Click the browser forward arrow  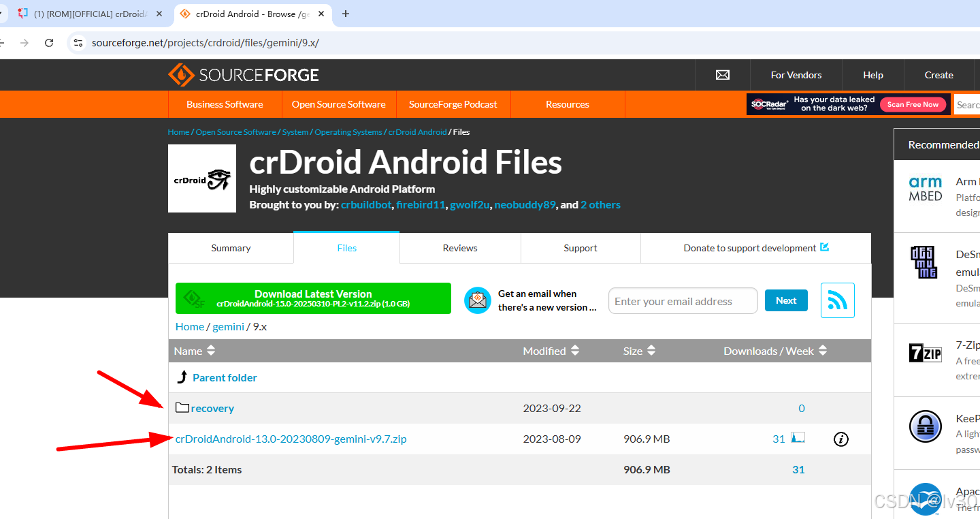coord(24,42)
